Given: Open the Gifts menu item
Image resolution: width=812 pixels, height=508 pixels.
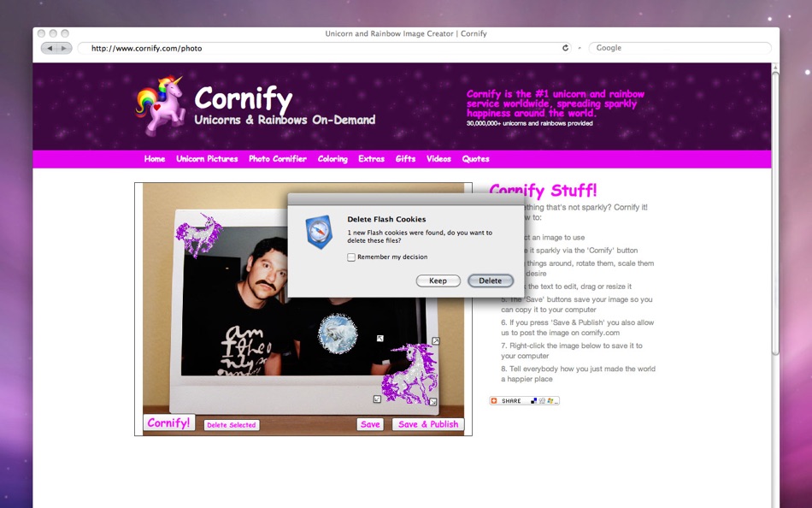Looking at the screenshot, I should (x=405, y=158).
